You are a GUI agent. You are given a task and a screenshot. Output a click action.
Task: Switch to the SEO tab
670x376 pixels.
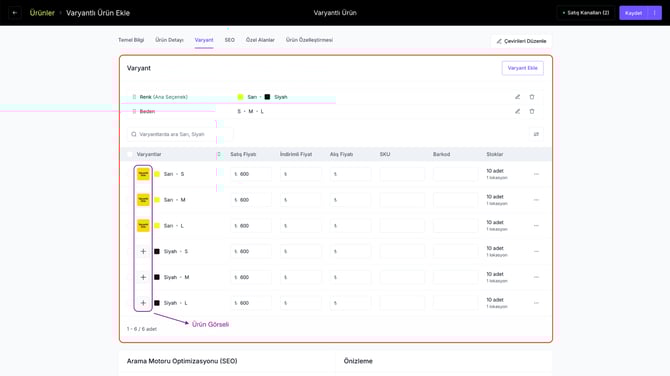click(x=229, y=40)
